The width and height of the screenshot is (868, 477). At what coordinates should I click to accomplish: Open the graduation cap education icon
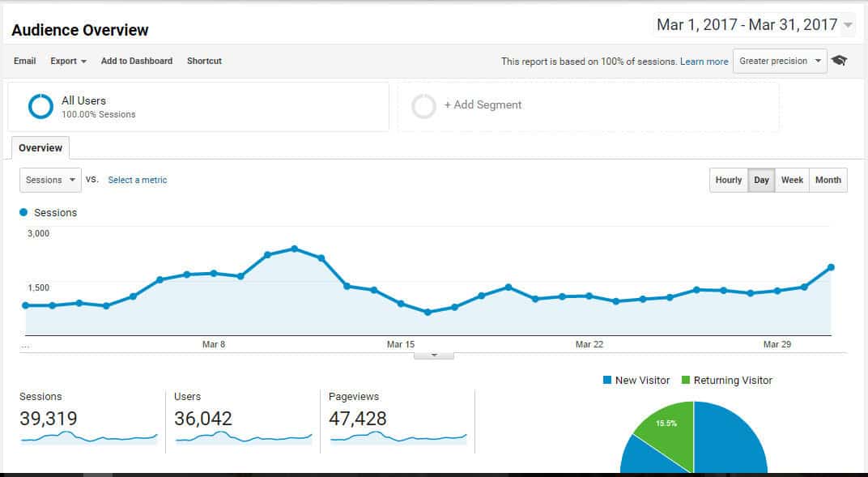pyautogui.click(x=839, y=61)
